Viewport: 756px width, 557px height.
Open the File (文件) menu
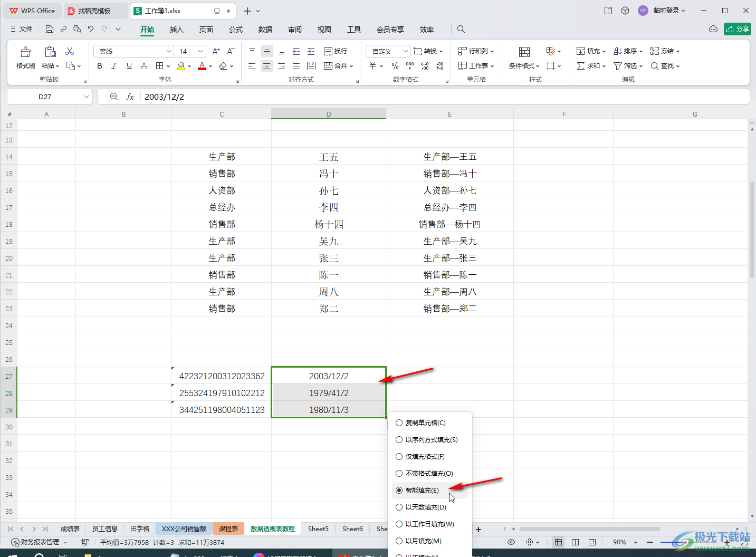[21, 29]
